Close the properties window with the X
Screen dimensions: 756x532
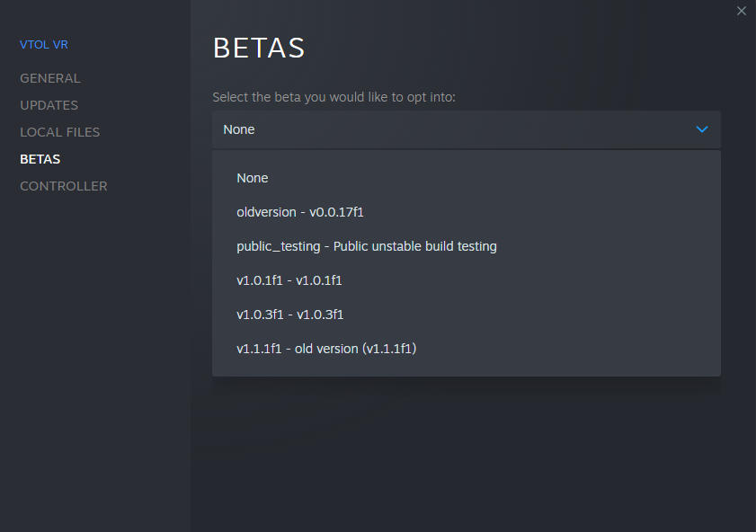[742, 11]
